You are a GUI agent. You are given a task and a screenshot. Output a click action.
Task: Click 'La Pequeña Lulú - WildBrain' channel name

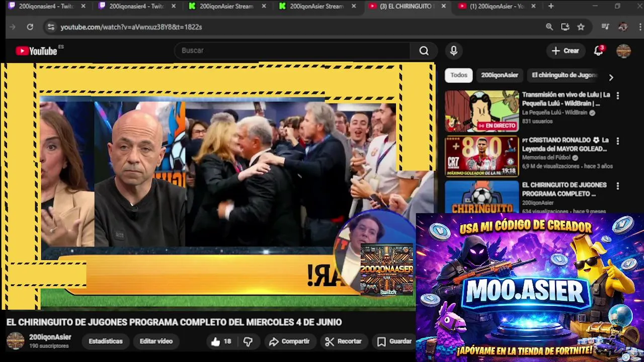coord(554,113)
